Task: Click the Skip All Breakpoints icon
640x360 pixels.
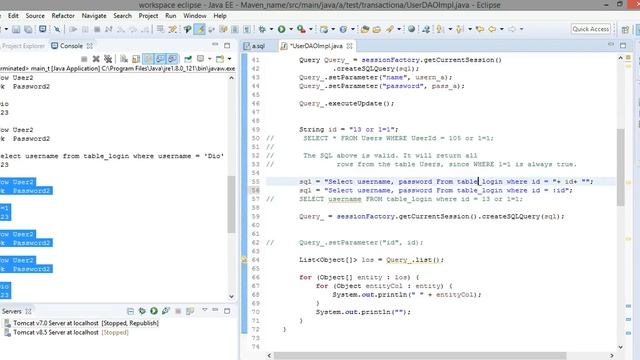Action: pyautogui.click(x=57, y=29)
